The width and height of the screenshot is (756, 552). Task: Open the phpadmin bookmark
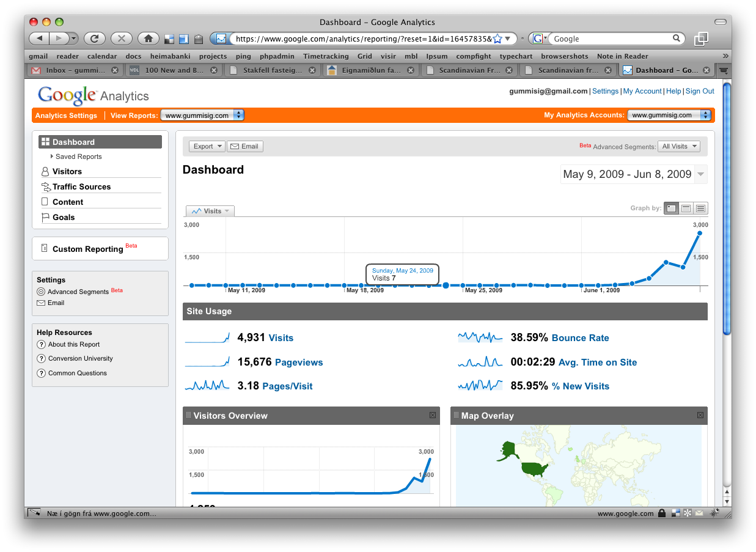point(277,56)
